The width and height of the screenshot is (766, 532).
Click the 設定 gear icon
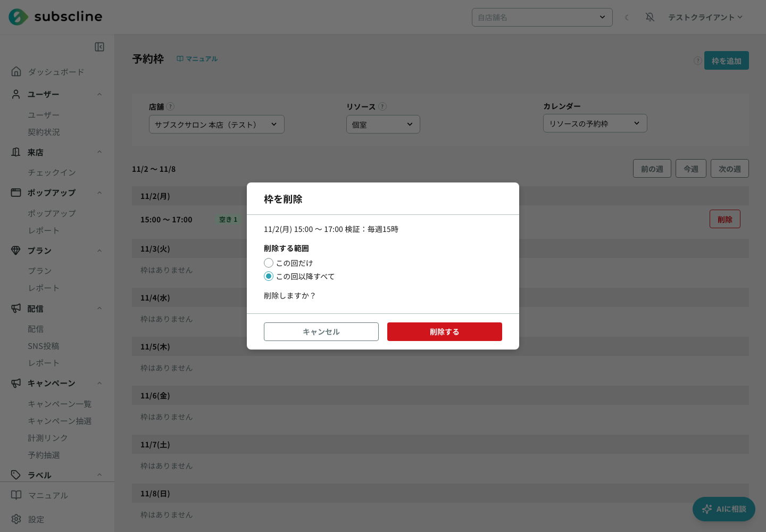click(x=16, y=519)
